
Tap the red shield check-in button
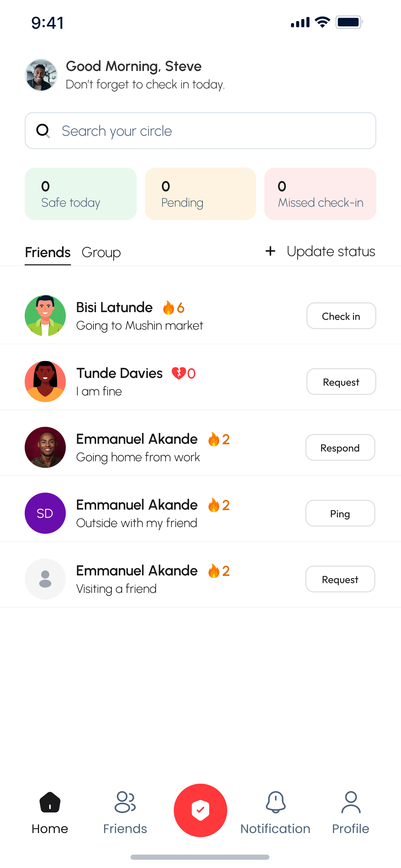(x=200, y=810)
